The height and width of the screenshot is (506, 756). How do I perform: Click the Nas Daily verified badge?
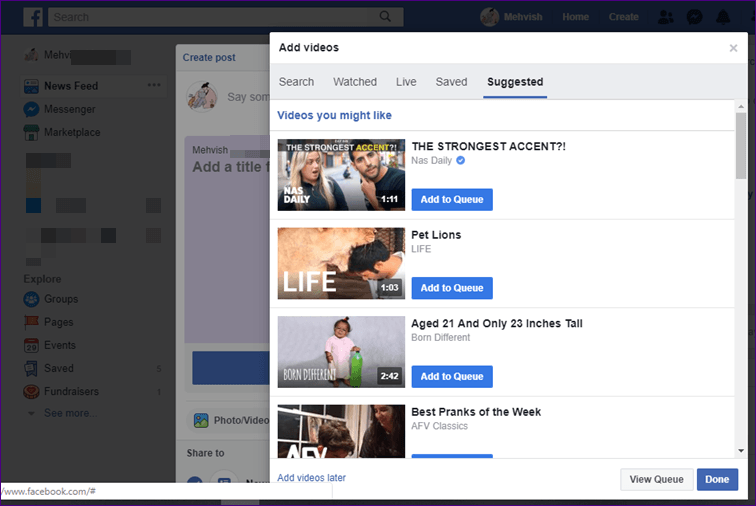click(460, 161)
